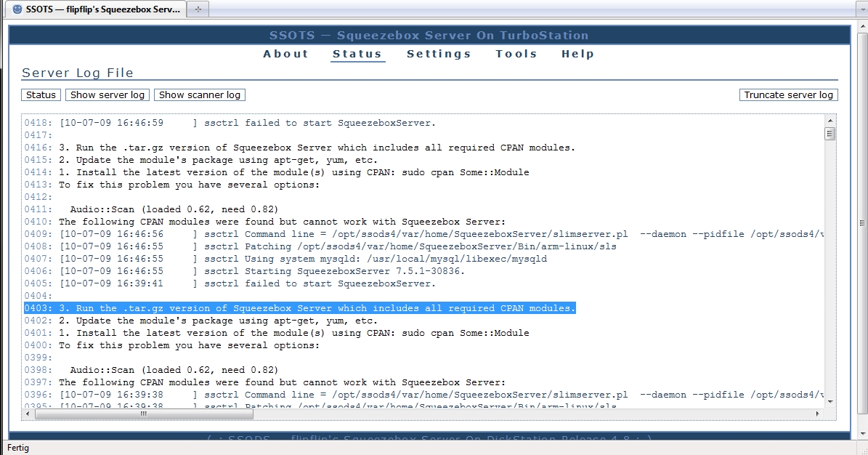Click the SSOTS tab favicon

tap(17, 9)
